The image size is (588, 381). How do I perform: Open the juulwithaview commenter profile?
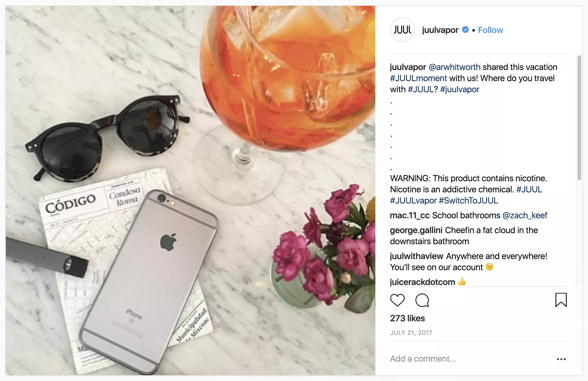point(417,256)
